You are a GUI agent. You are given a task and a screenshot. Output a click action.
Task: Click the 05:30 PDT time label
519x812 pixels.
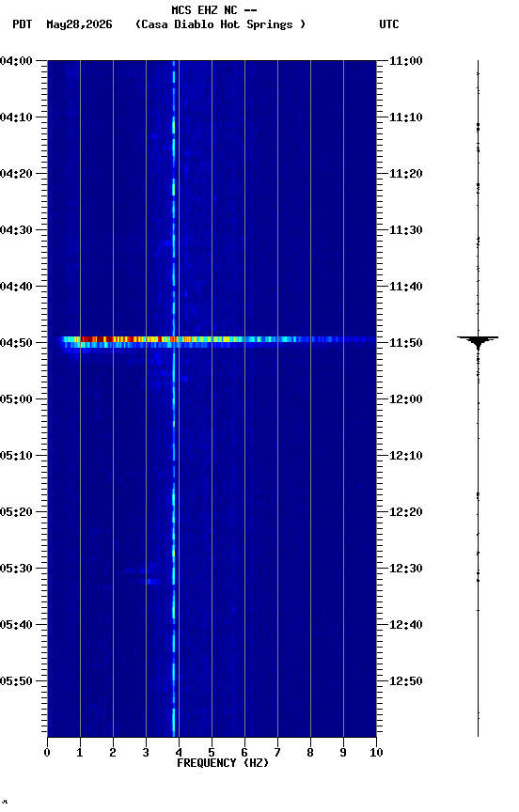16,569
